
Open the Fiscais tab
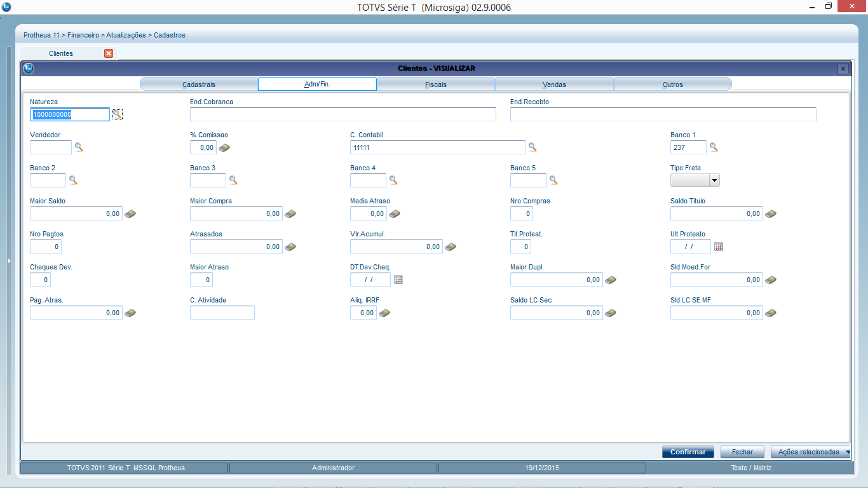click(x=436, y=85)
